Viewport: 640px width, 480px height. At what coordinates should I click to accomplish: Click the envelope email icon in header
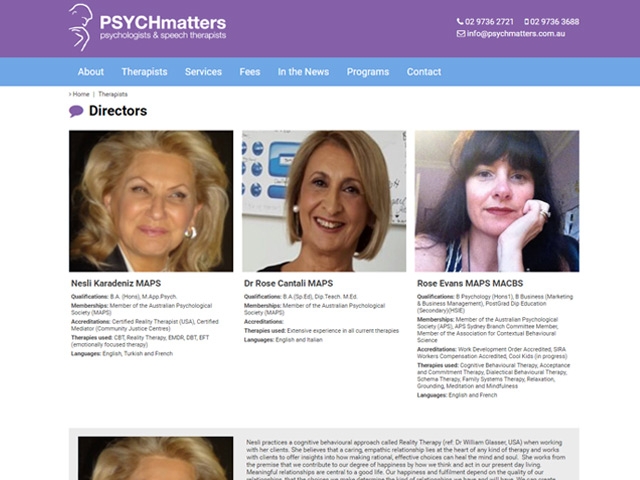click(461, 33)
